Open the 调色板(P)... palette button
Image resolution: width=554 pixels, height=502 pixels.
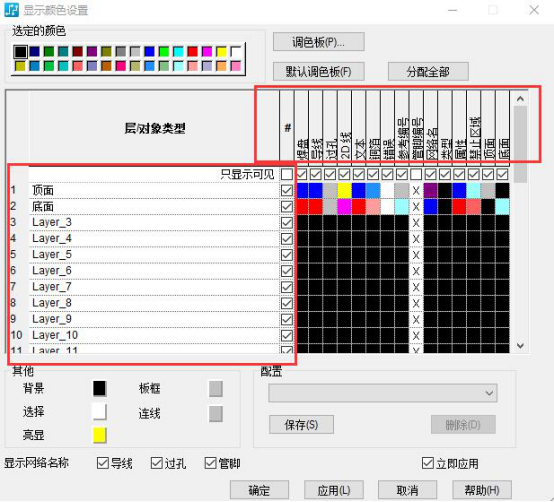pos(319,42)
